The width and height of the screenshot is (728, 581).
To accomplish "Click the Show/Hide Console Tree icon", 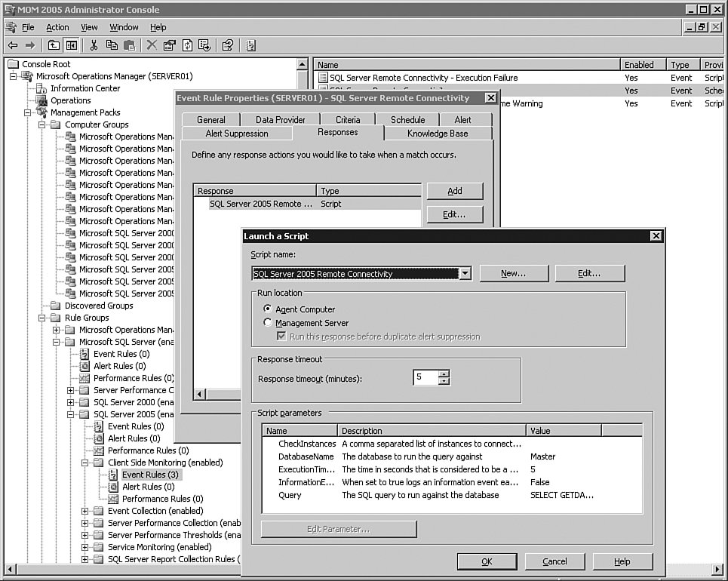I will 71,45.
